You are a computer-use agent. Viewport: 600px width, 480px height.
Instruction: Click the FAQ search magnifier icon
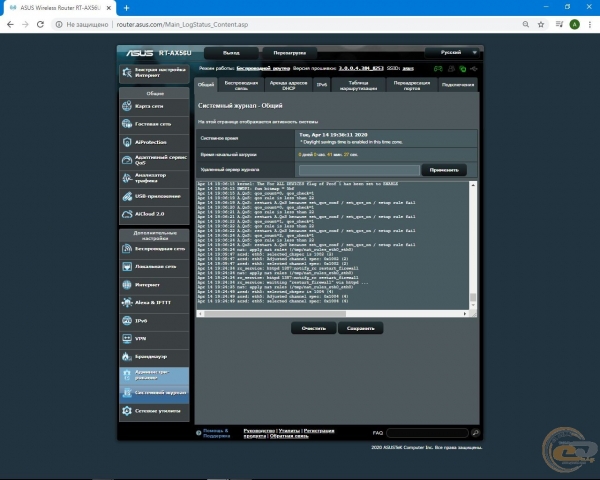(x=475, y=433)
